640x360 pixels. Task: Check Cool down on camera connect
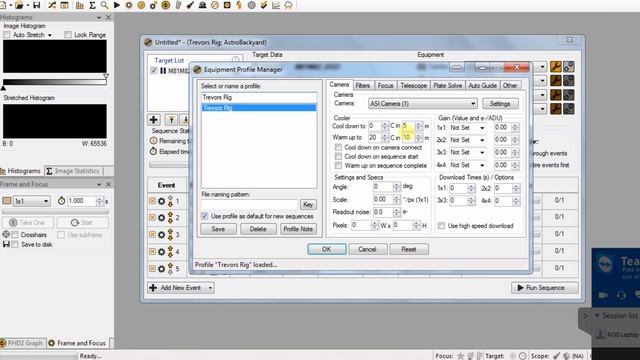tap(338, 147)
